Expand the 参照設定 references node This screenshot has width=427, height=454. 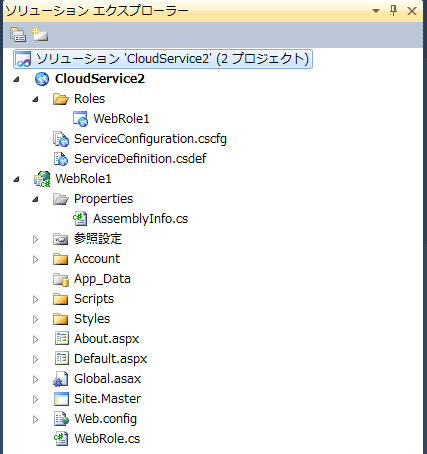(35, 239)
